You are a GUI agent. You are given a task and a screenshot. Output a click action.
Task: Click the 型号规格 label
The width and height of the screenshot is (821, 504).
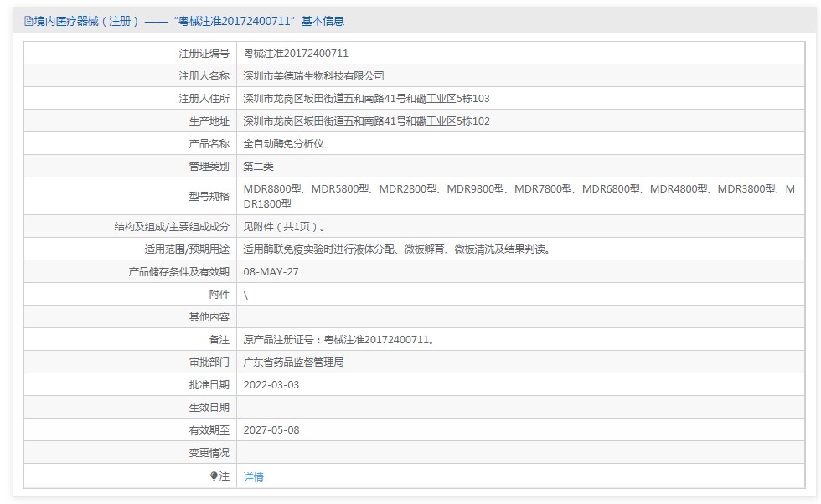pos(209,196)
